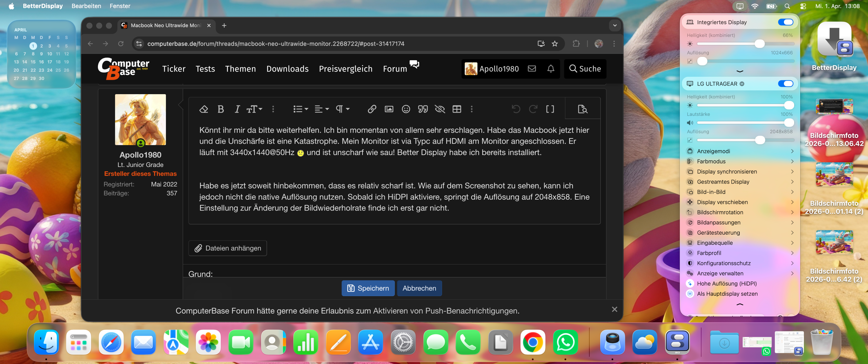Click the Italic formatting icon
Screen dimensions: 868x364
click(x=237, y=109)
